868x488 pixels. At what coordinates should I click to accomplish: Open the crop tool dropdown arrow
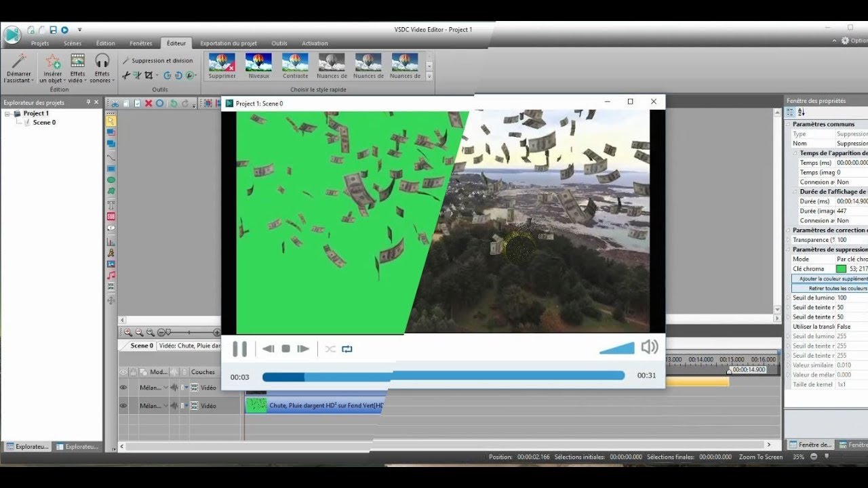click(157, 76)
